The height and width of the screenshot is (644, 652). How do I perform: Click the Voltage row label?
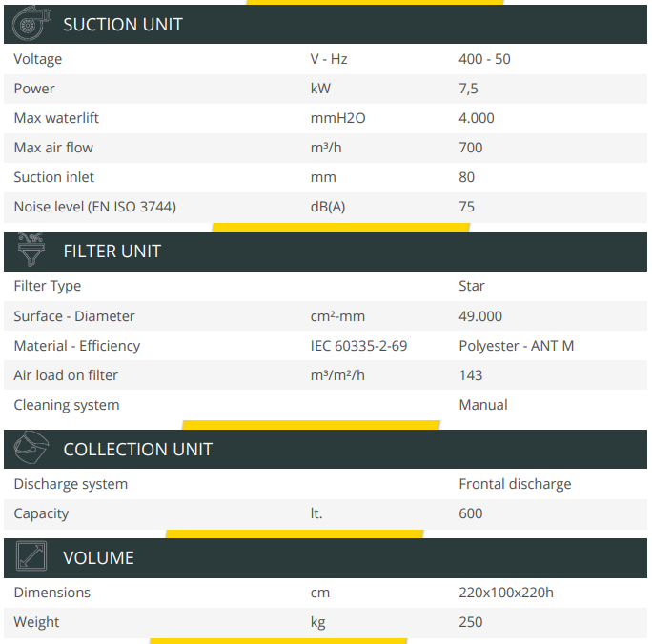click(38, 59)
